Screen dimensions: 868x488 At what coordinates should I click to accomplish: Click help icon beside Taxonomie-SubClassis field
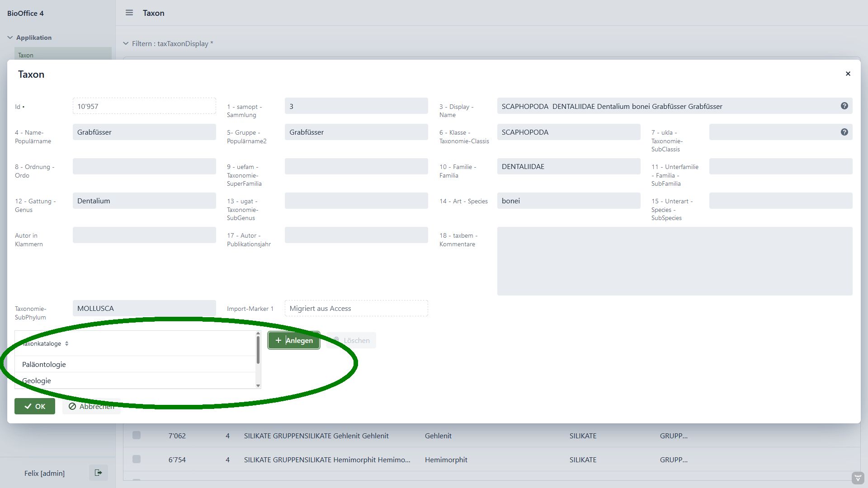(x=844, y=132)
